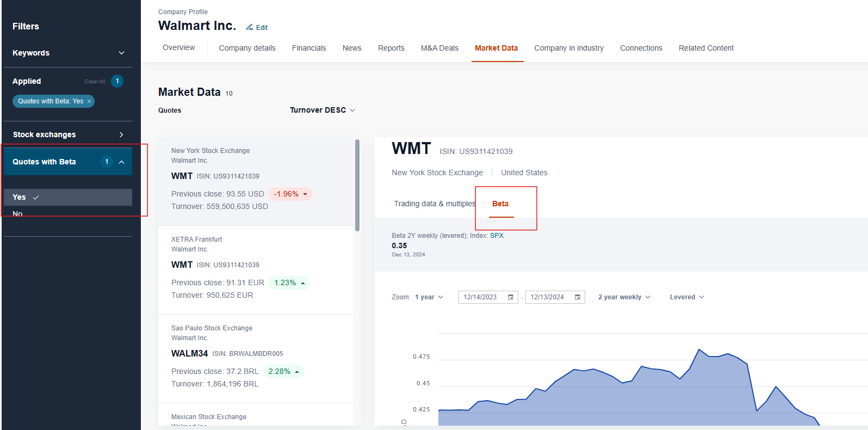This screenshot has width=868, height=430.
Task: Select the Sao Paulo WALM34 quote
Action: click(x=256, y=359)
